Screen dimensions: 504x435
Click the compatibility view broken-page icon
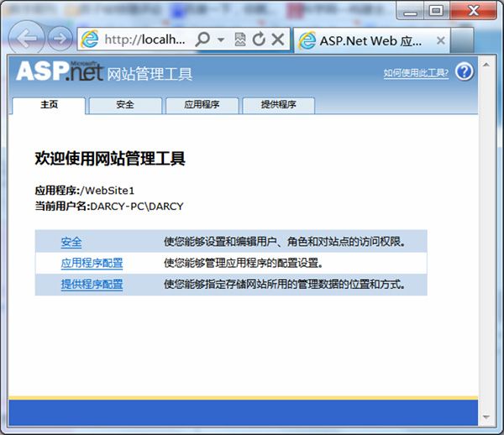pos(240,39)
